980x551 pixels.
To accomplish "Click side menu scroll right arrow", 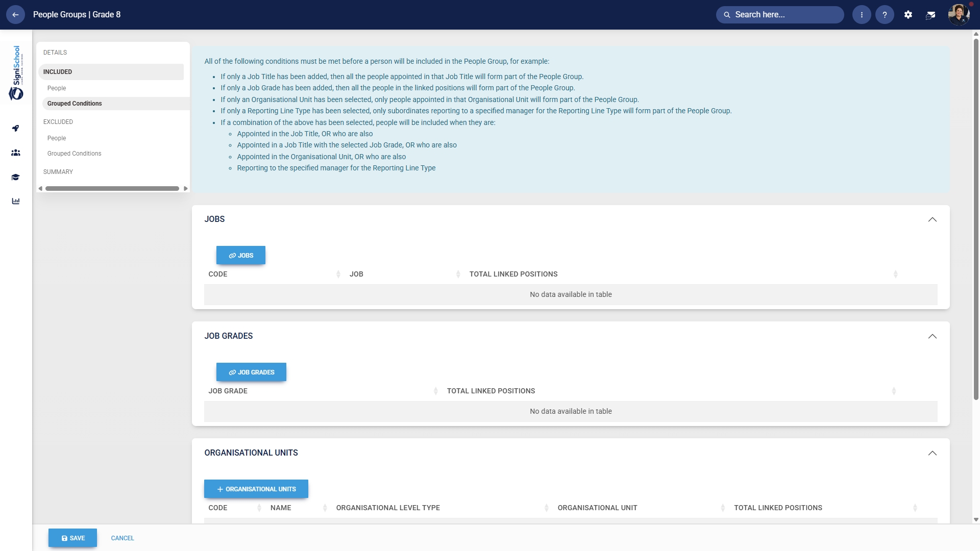I will pyautogui.click(x=186, y=189).
